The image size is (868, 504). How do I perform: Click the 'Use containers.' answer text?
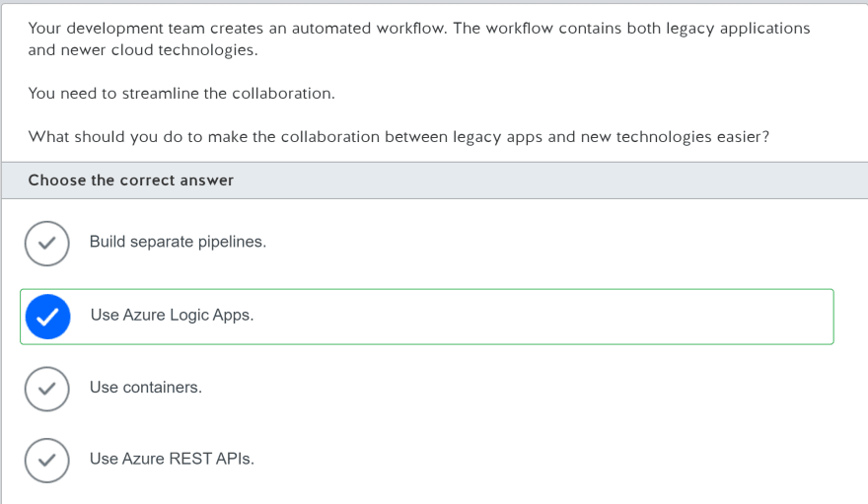(x=146, y=388)
